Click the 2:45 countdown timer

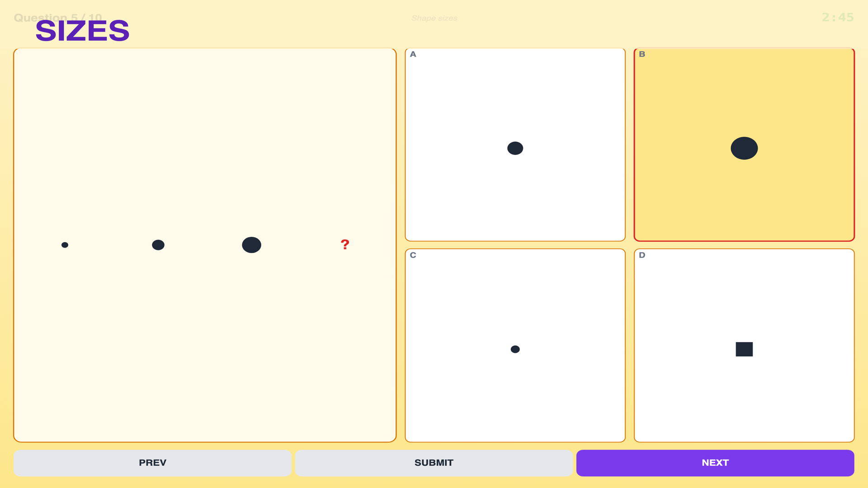838,18
